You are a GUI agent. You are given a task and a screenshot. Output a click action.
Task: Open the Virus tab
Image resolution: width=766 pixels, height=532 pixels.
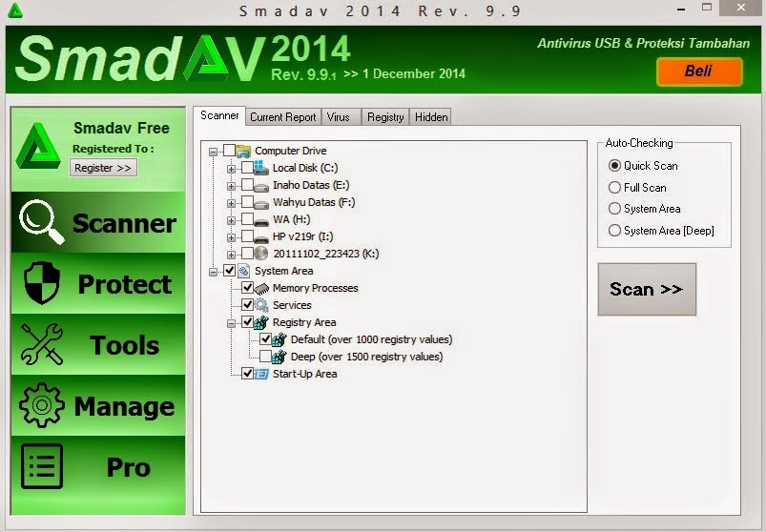tap(341, 117)
